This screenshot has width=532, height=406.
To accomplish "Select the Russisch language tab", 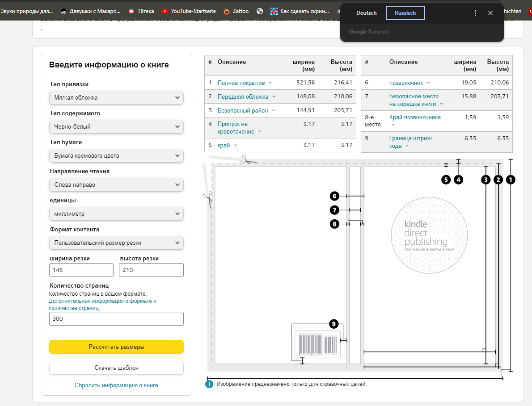I will pyautogui.click(x=405, y=13).
